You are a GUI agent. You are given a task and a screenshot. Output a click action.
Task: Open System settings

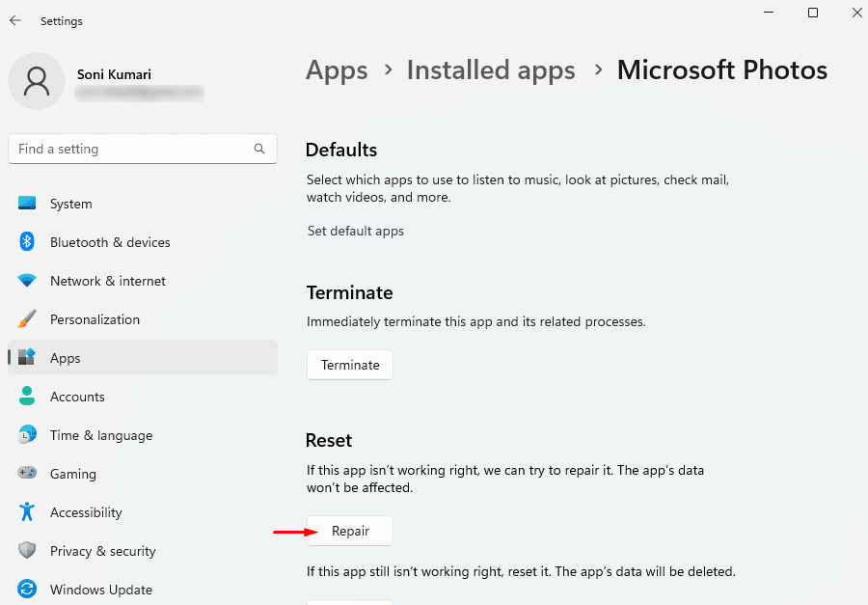pos(143,204)
